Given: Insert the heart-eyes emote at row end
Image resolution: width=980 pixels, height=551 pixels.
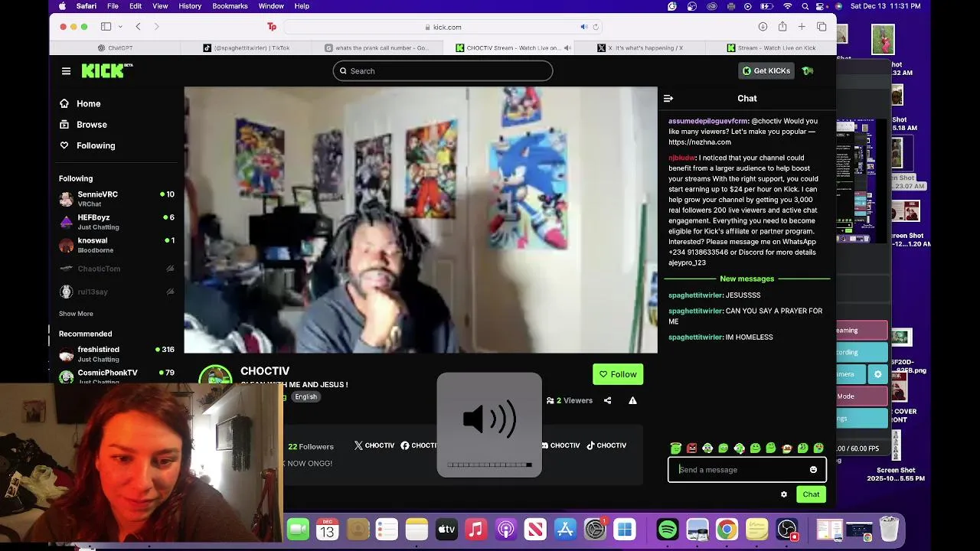Looking at the screenshot, I should click(818, 448).
